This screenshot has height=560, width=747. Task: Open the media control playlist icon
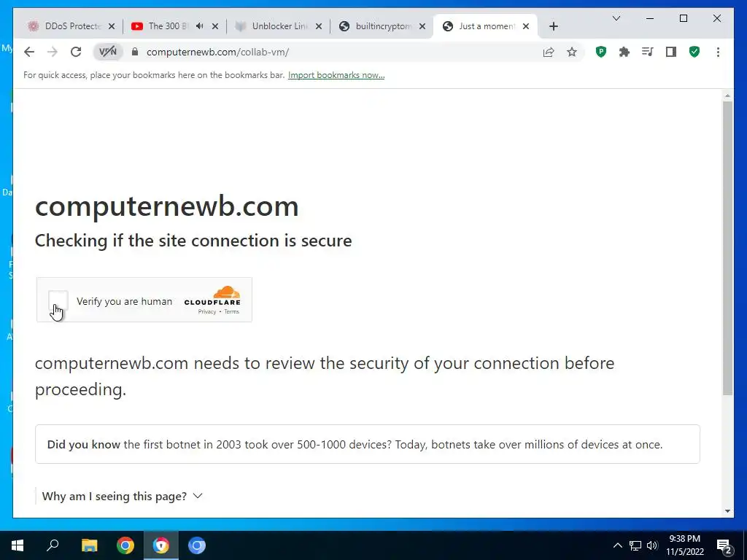648,52
